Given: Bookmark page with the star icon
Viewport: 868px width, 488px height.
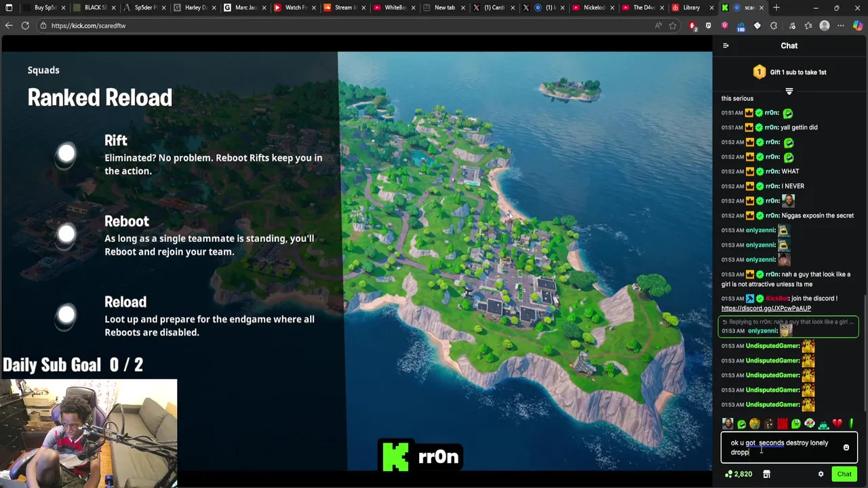Looking at the screenshot, I should (x=673, y=25).
